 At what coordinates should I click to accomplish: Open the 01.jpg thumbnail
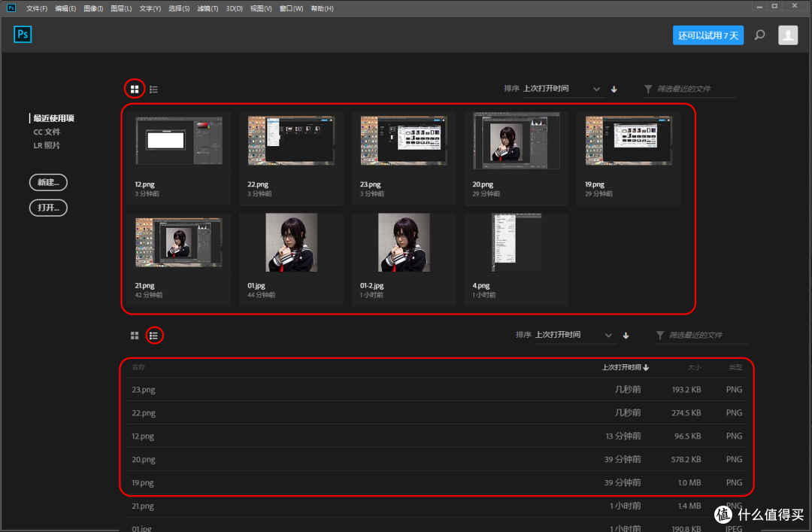click(291, 242)
